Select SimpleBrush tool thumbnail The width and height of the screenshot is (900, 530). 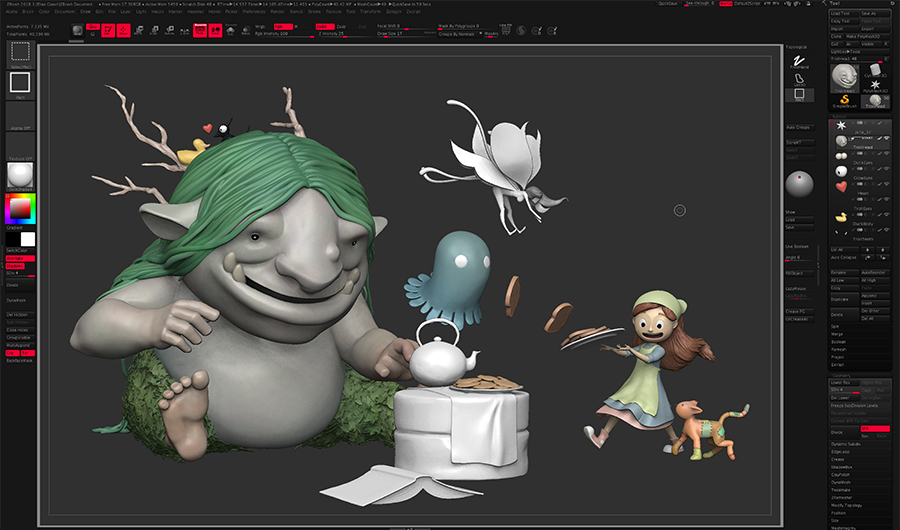click(844, 101)
